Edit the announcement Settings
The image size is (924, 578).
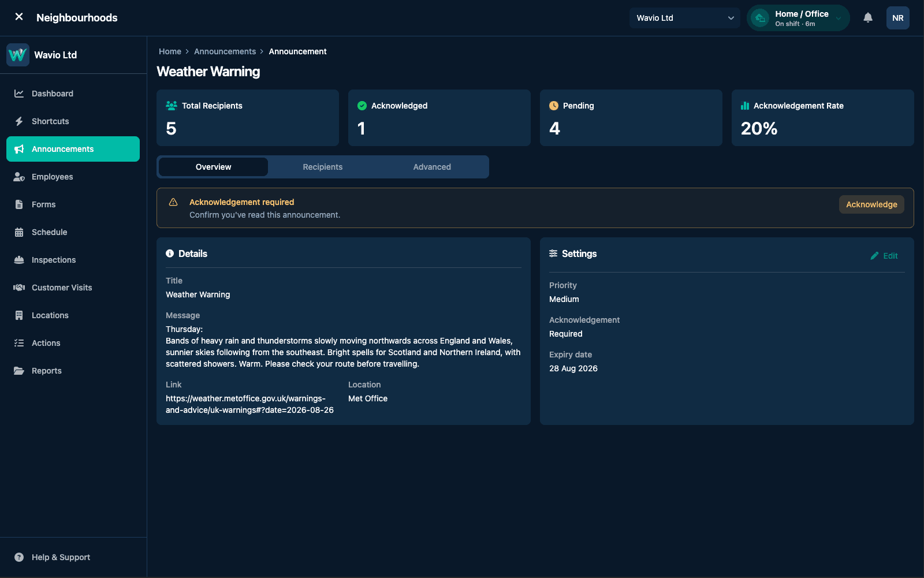click(884, 256)
